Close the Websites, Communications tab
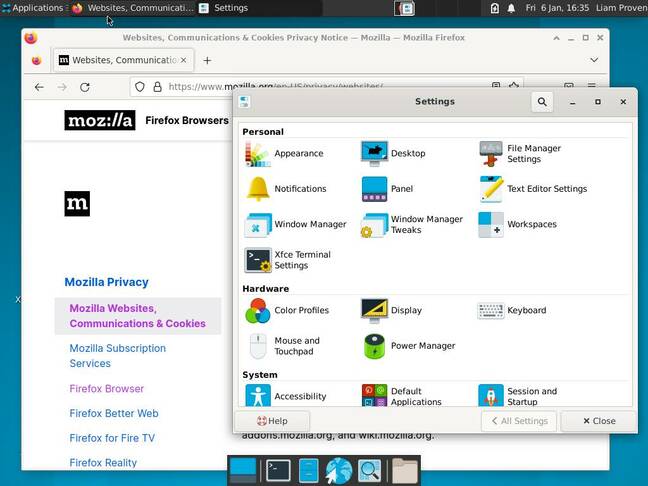648x486 pixels. click(183, 60)
